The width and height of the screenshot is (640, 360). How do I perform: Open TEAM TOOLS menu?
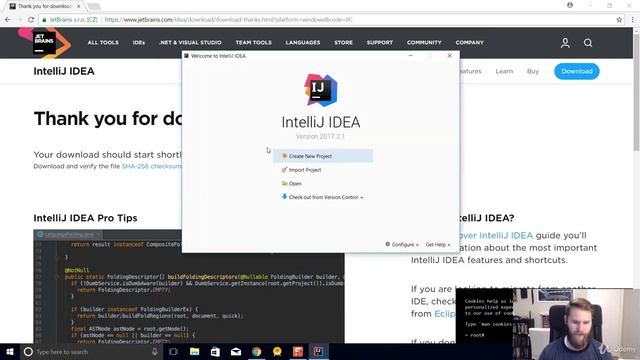(x=253, y=42)
